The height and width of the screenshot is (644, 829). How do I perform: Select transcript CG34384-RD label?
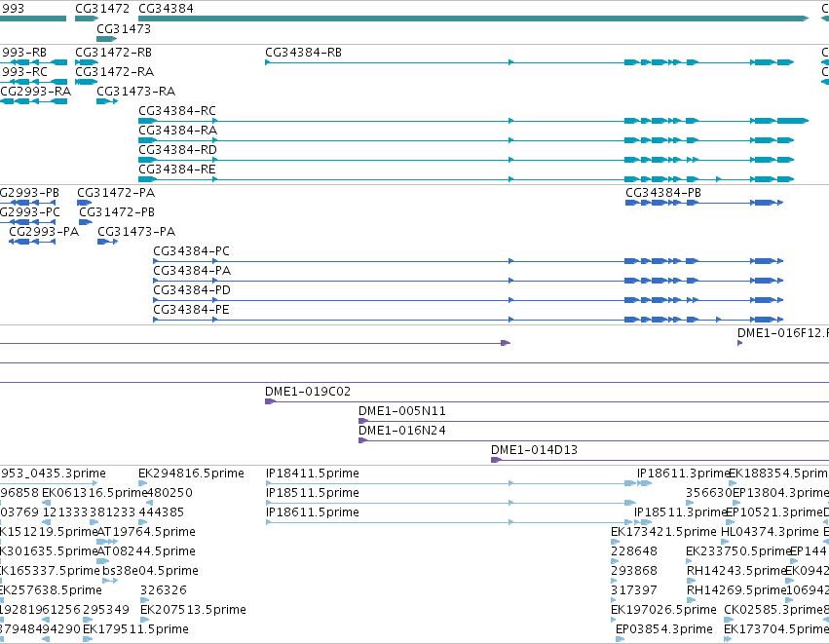pos(177,150)
